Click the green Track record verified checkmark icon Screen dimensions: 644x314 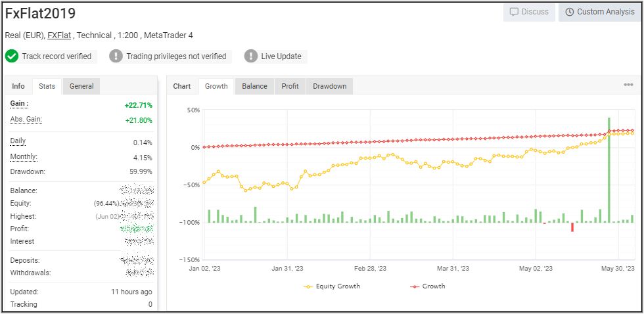(12, 56)
